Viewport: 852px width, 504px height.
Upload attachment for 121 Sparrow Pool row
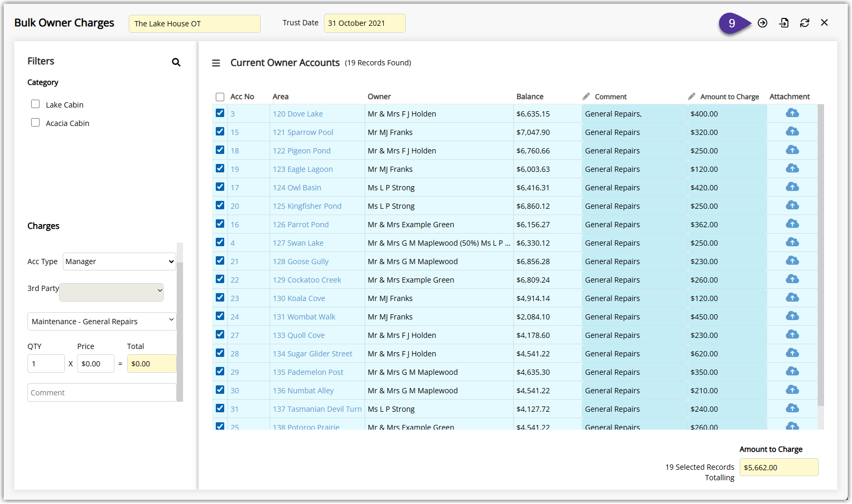[792, 131]
